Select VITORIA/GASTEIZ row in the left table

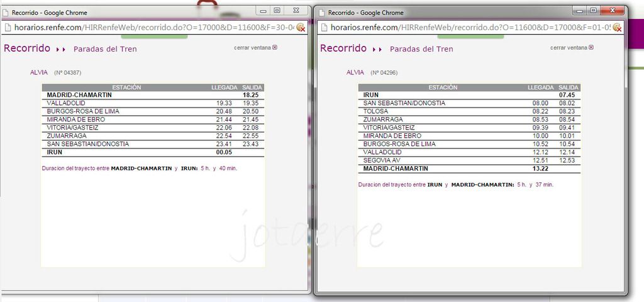pyautogui.click(x=153, y=128)
